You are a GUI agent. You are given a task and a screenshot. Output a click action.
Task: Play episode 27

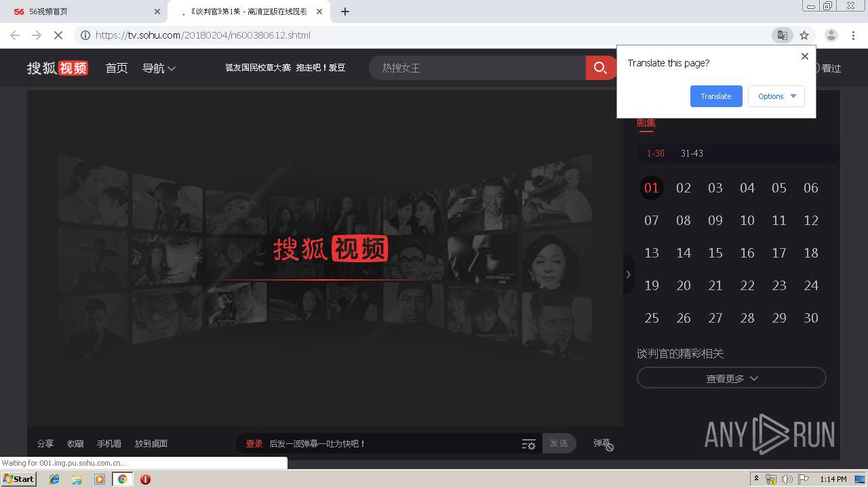(715, 318)
